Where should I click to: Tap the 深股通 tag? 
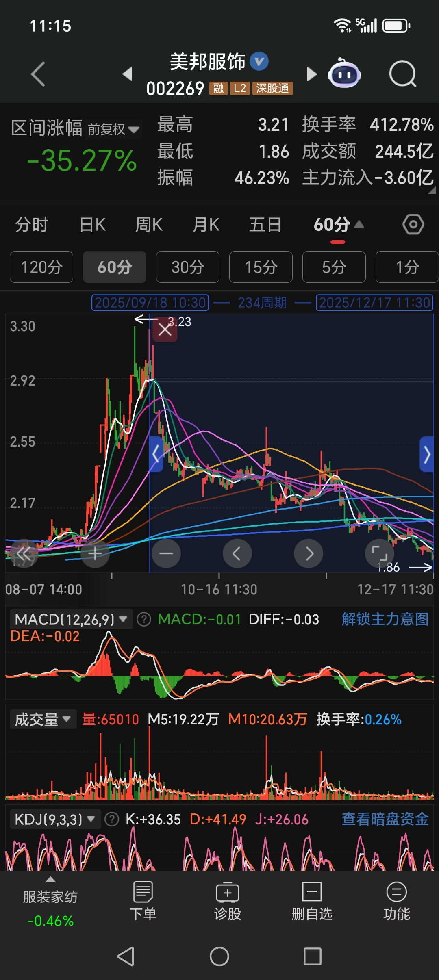pos(272,88)
